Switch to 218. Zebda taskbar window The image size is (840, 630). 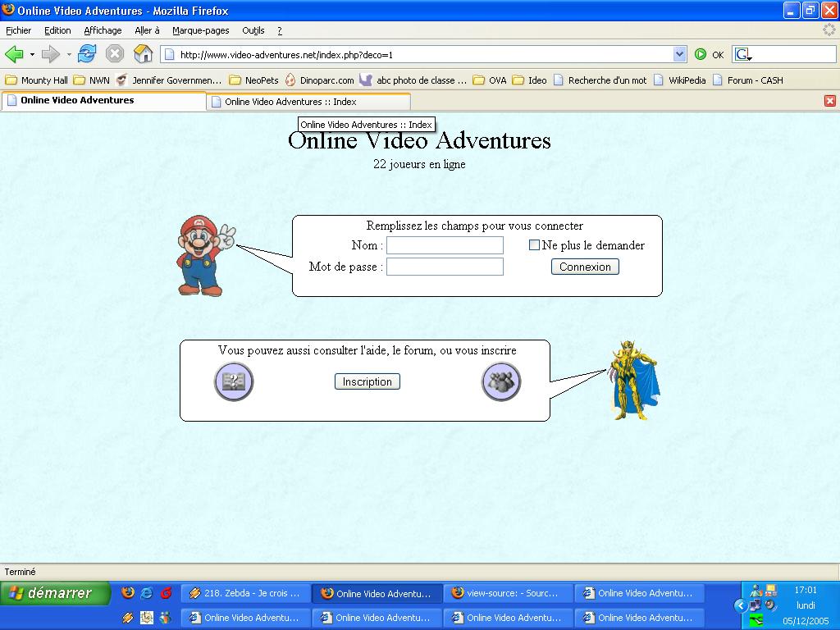click(x=244, y=593)
